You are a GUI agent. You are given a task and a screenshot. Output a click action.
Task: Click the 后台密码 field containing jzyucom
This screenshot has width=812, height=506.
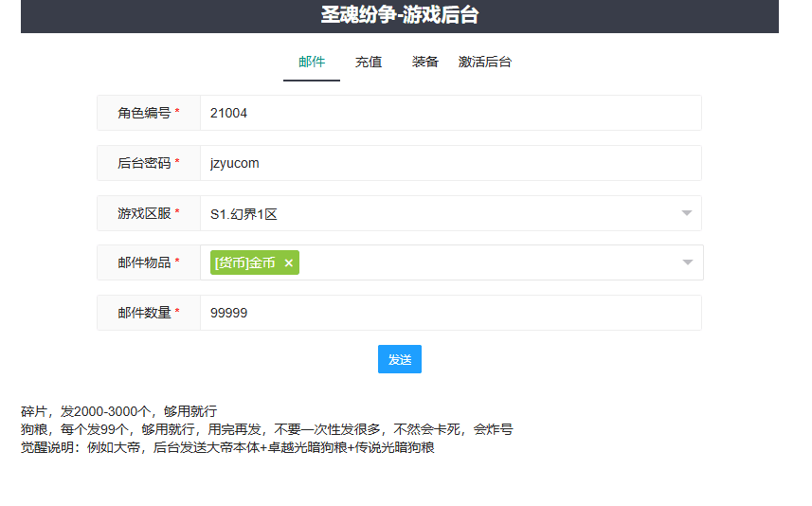tap(450, 163)
